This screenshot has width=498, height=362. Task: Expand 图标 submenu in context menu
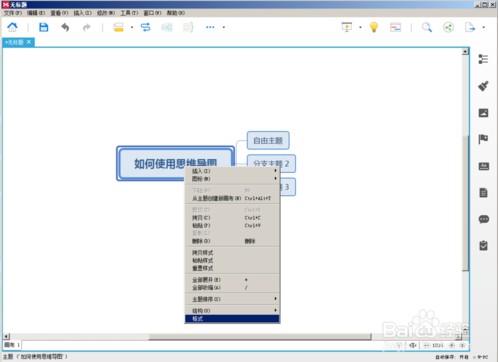coord(232,179)
